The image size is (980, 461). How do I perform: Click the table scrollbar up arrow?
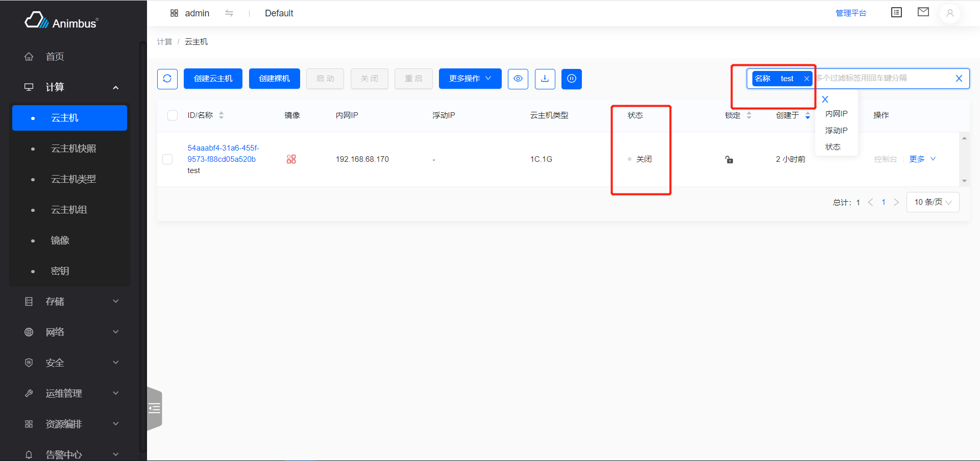coord(964,138)
